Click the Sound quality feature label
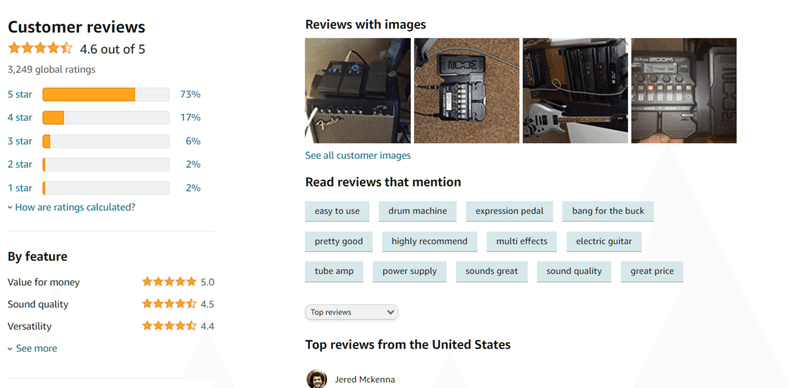 coord(38,304)
